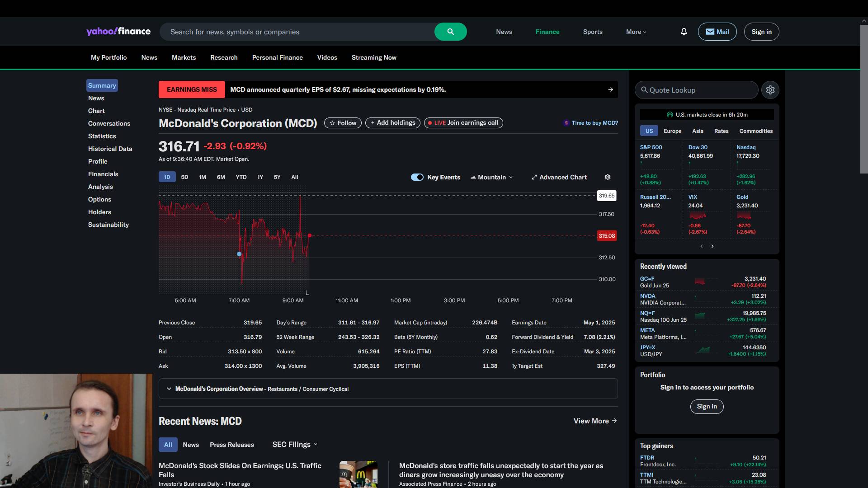
Task: Select the 5D chart range
Action: pyautogui.click(x=184, y=177)
